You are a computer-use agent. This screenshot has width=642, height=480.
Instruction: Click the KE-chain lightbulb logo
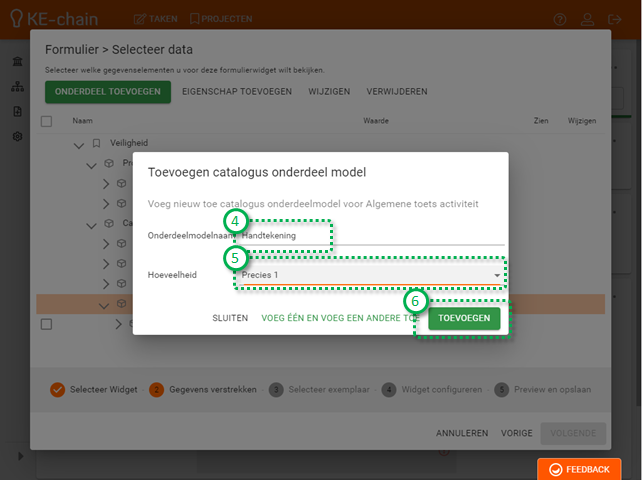pyautogui.click(x=16, y=19)
